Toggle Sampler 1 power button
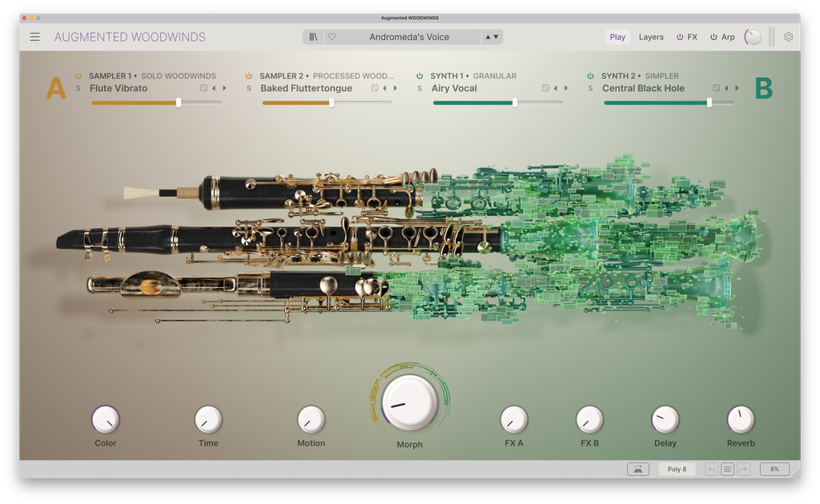 pyautogui.click(x=78, y=76)
